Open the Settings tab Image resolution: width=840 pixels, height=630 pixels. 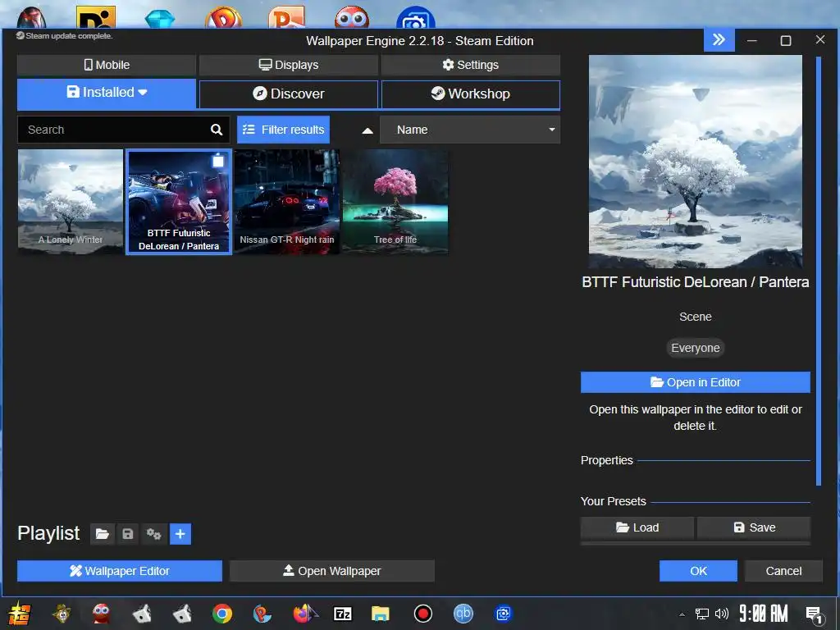pos(470,65)
